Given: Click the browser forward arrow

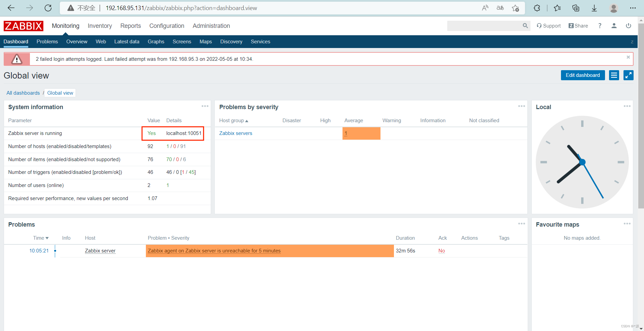Looking at the screenshot, I should click(30, 8).
